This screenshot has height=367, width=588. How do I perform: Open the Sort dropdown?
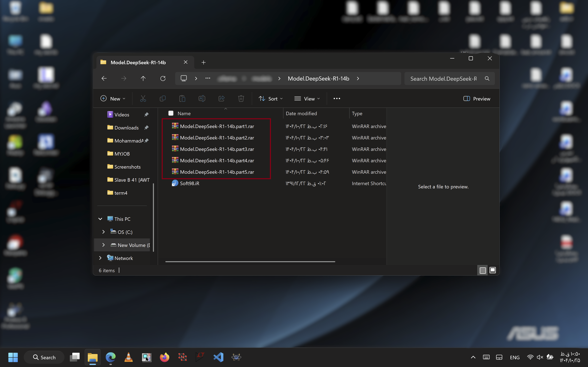click(271, 98)
